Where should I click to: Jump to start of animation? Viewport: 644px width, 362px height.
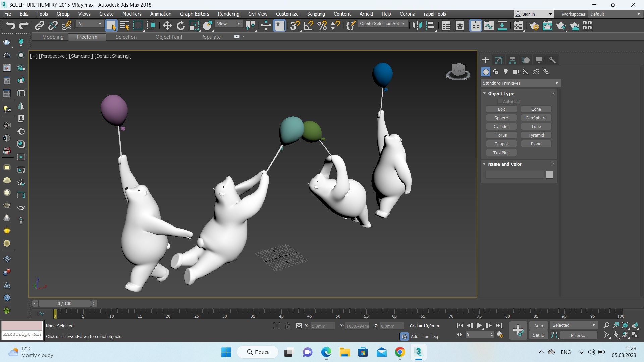[x=460, y=325]
